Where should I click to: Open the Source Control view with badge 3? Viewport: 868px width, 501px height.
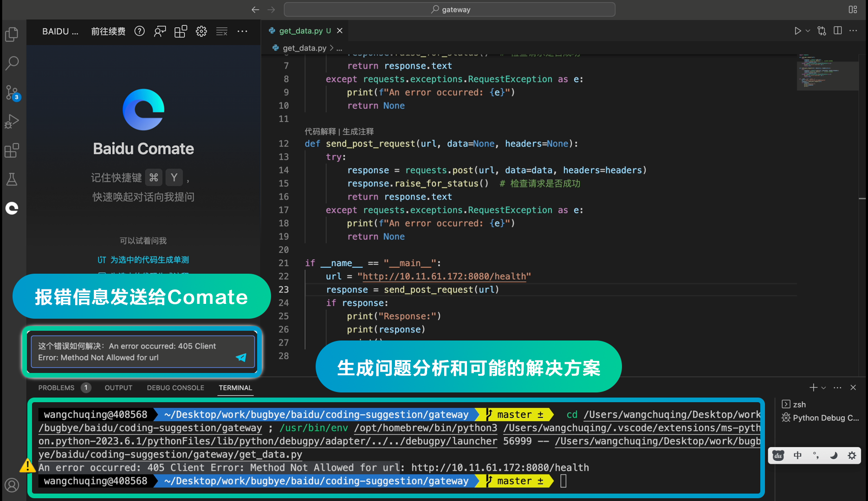pyautogui.click(x=12, y=92)
